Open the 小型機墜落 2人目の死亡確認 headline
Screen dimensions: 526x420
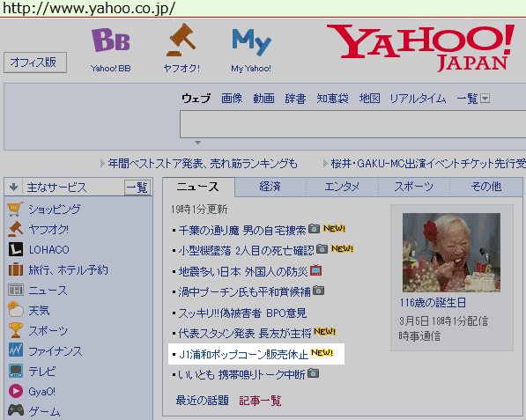coord(246,250)
